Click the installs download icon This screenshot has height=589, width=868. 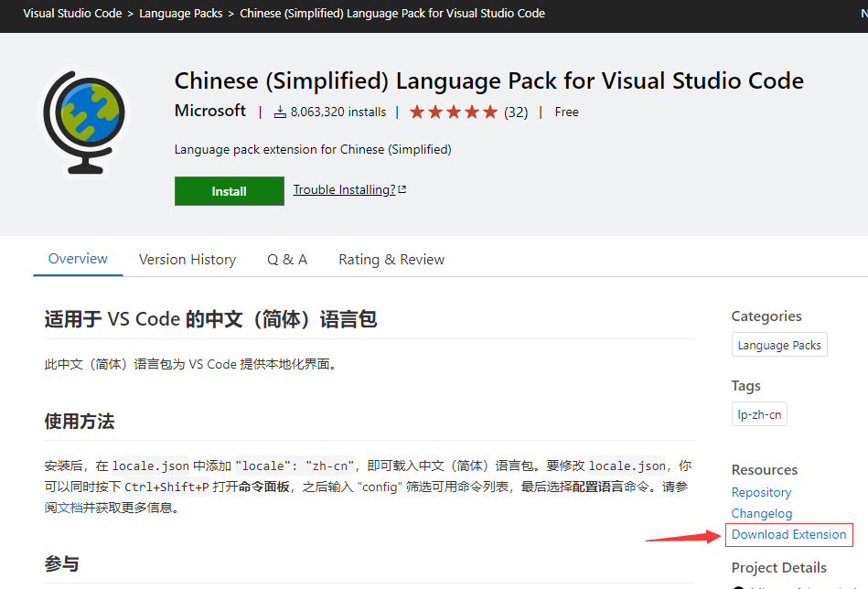pos(281,112)
